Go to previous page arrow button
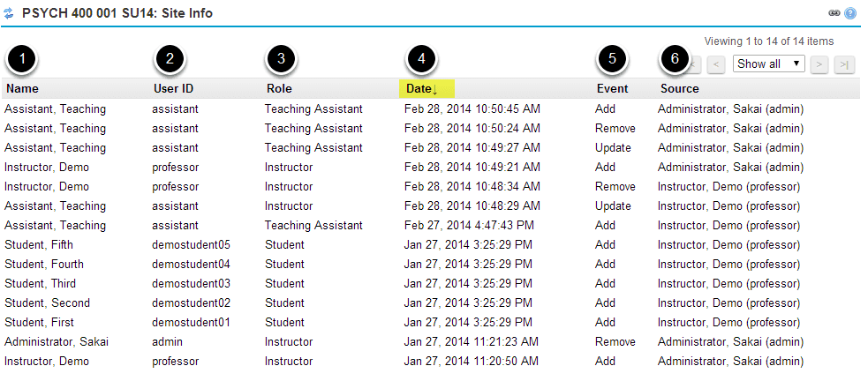868x381 pixels. pyautogui.click(x=716, y=64)
